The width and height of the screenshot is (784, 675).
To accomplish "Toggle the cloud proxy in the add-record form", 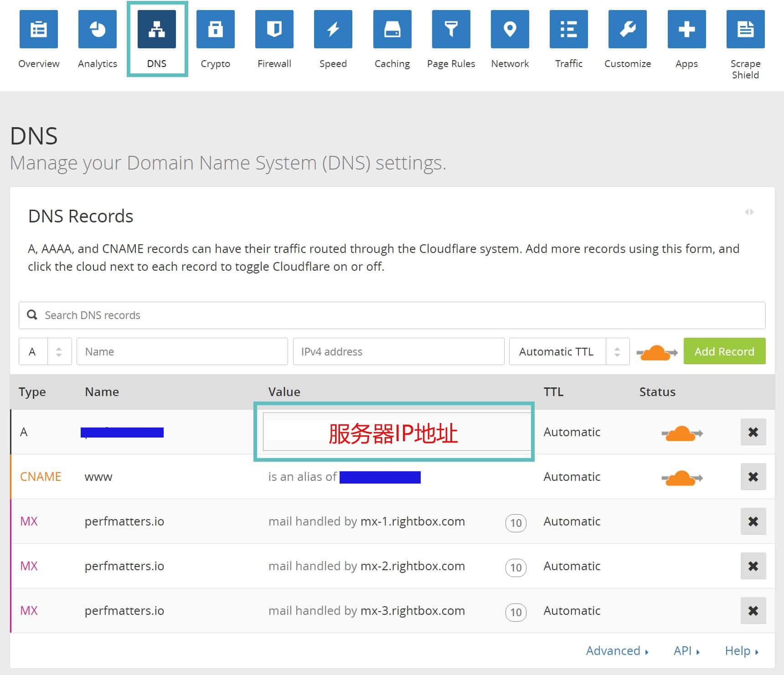I will (655, 351).
